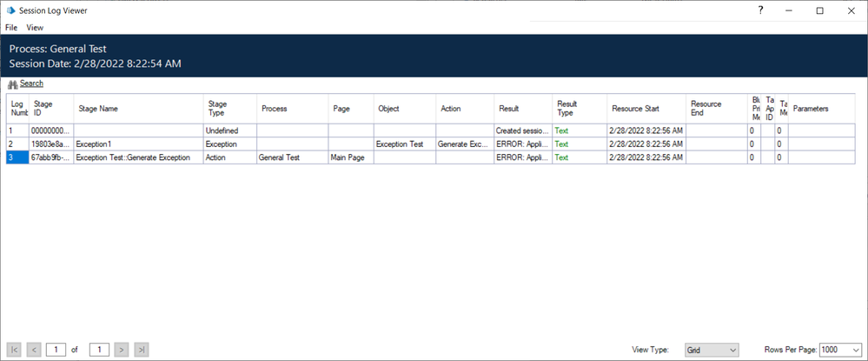Click the General Test process cell
Screen dimensions: 868x361
pos(293,157)
